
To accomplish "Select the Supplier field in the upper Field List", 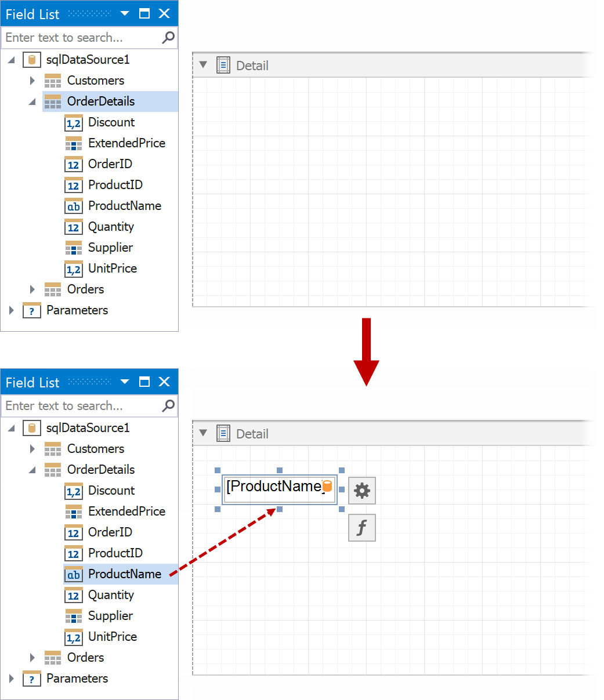I will pos(110,248).
